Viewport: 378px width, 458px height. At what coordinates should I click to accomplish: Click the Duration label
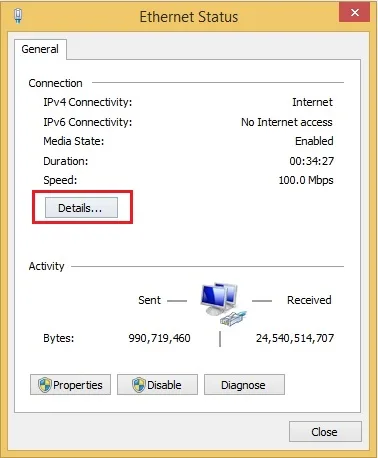pyautogui.click(x=66, y=161)
